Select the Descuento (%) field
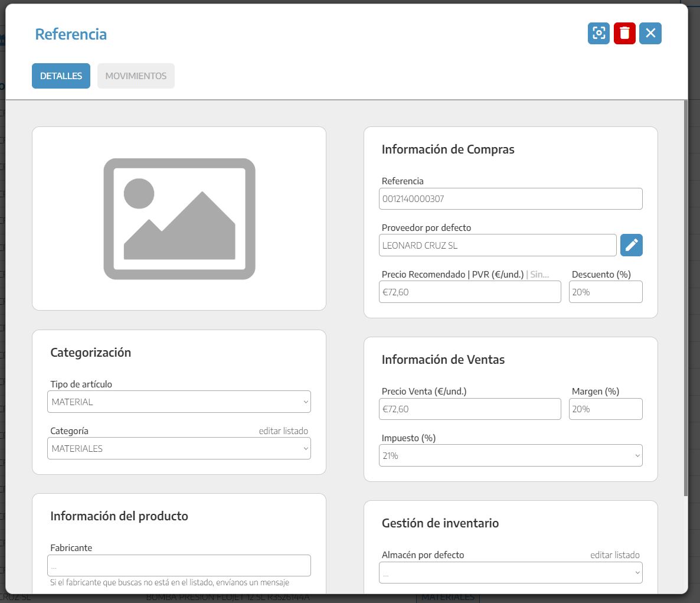 605,292
